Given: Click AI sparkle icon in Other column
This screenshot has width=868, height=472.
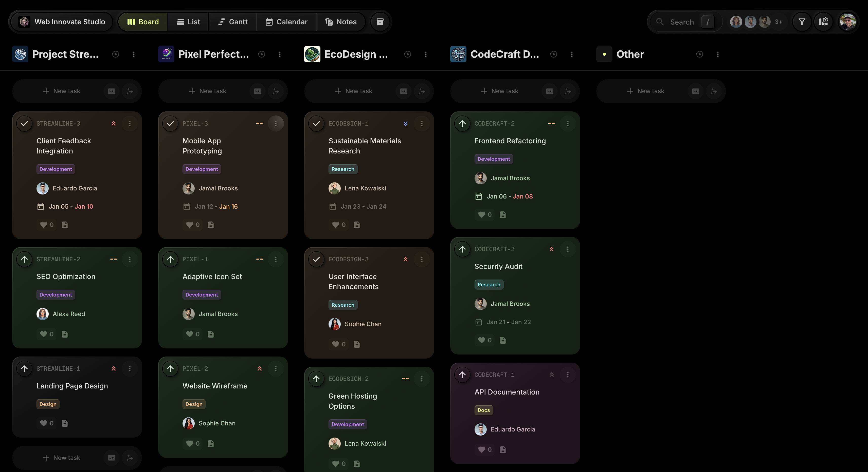Looking at the screenshot, I should 714,91.
